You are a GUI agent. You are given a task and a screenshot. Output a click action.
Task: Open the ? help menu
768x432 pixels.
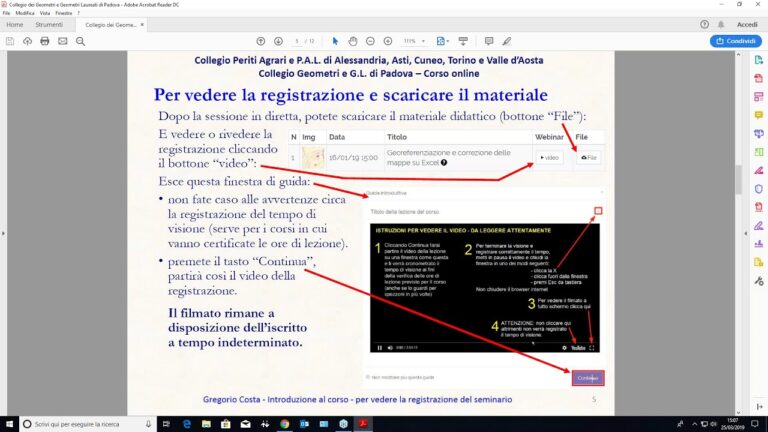click(78, 13)
